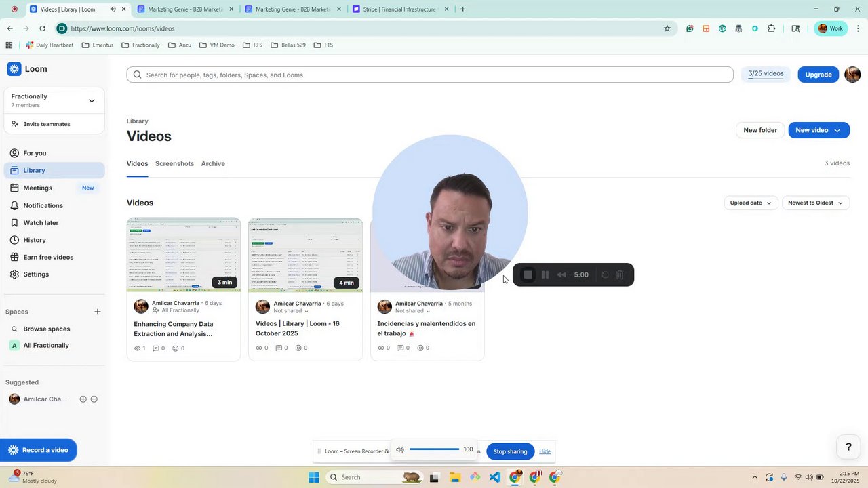Go to For you in sidebar
Screen dimensions: 868x488
(54, 153)
